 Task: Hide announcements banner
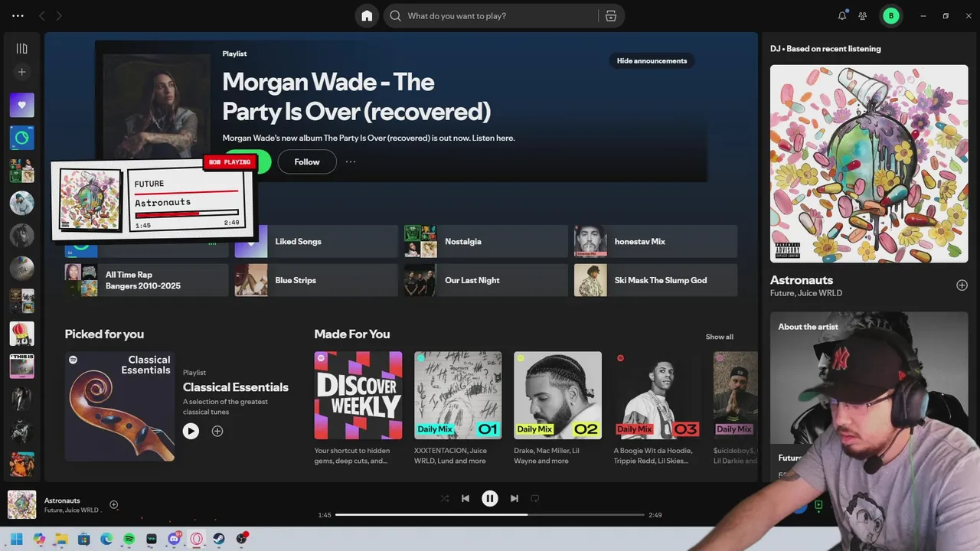pyautogui.click(x=652, y=60)
